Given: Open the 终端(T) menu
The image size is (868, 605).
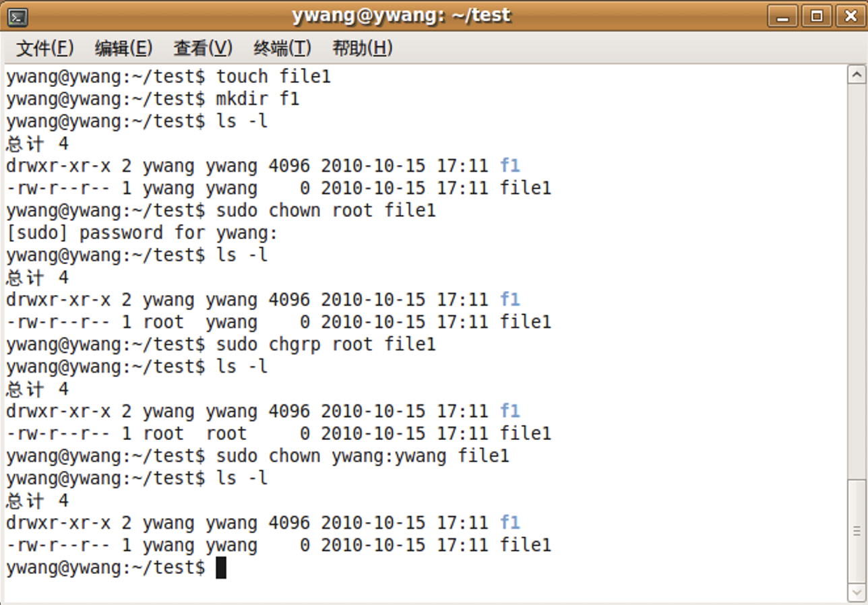Looking at the screenshot, I should tap(282, 49).
